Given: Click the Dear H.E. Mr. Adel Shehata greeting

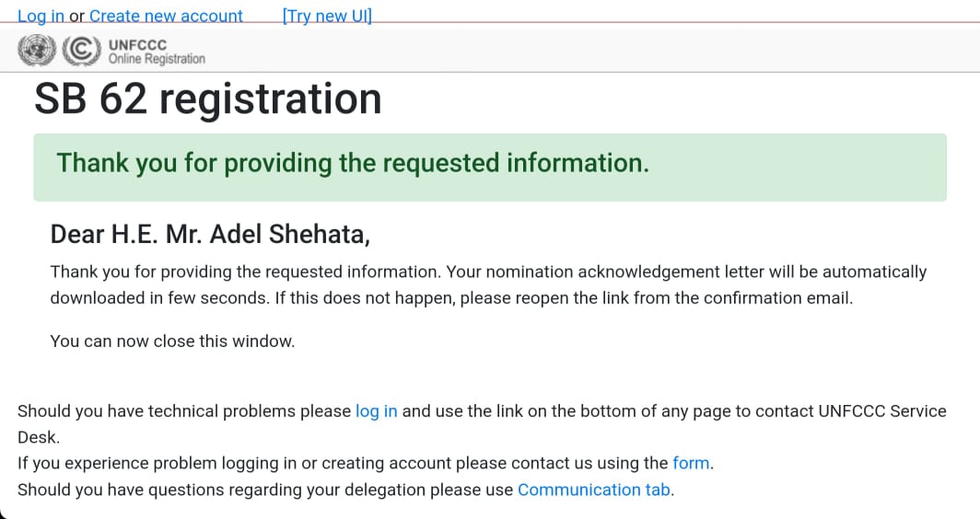Looking at the screenshot, I should 210,235.
